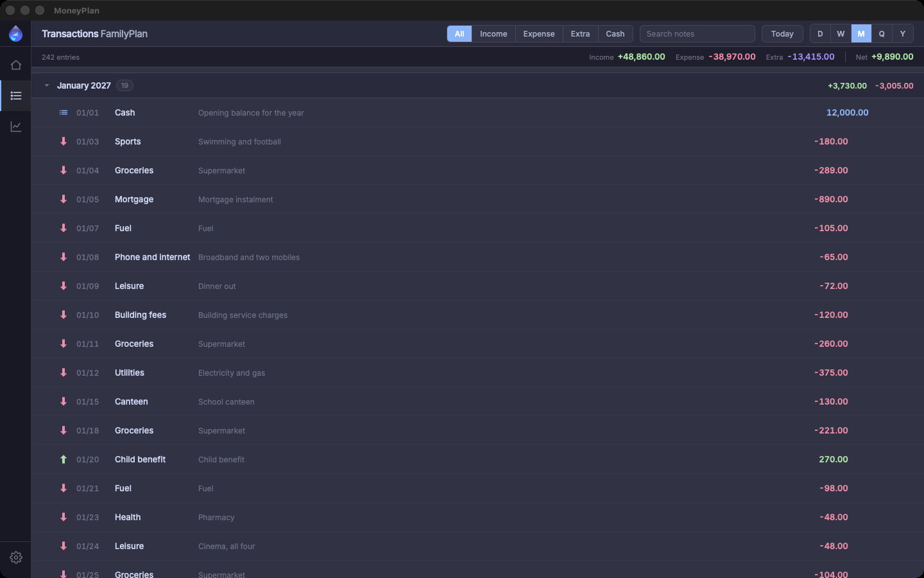Click the expense arrow on Mortgage row

click(64, 199)
